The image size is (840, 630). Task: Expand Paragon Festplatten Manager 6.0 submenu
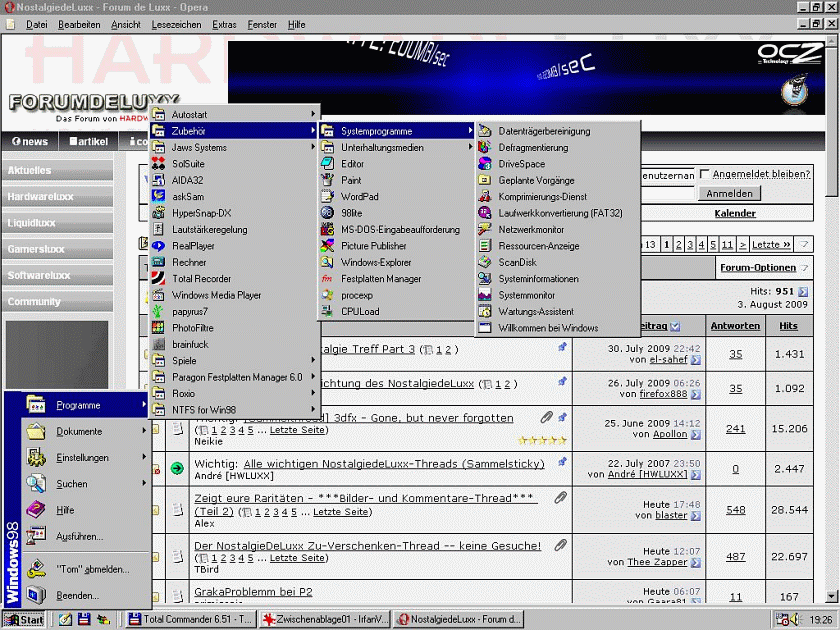[235, 377]
